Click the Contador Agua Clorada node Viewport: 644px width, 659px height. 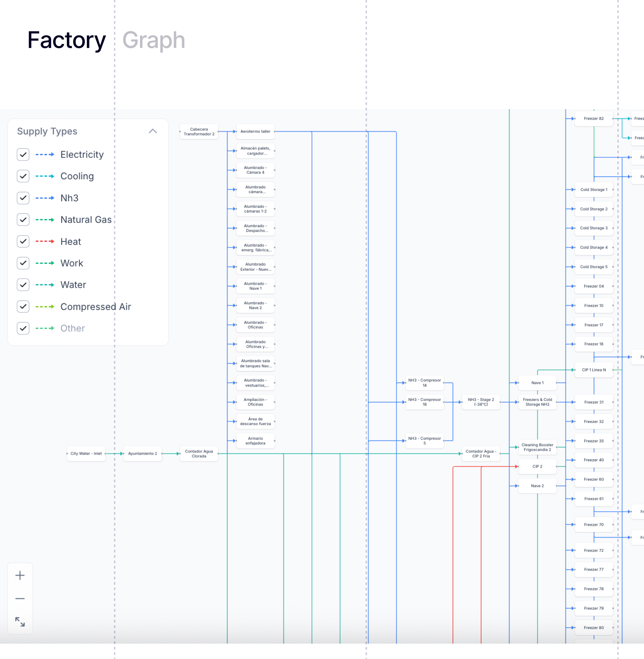click(199, 454)
